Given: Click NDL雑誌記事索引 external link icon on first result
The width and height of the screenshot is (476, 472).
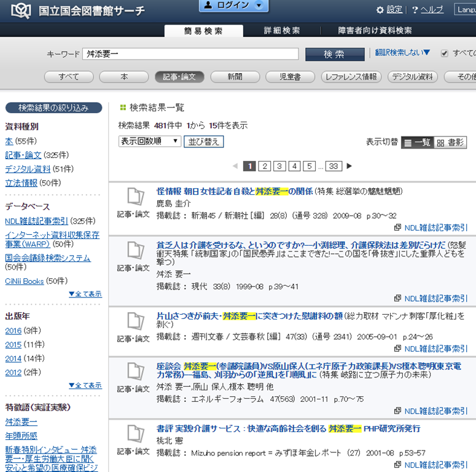Looking at the screenshot, I should [398, 228].
